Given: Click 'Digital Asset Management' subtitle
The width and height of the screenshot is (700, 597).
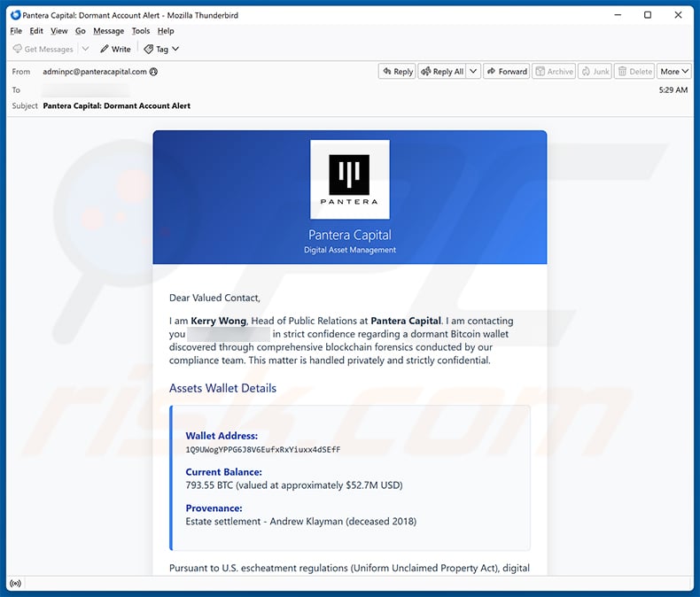Looking at the screenshot, I should [350, 250].
